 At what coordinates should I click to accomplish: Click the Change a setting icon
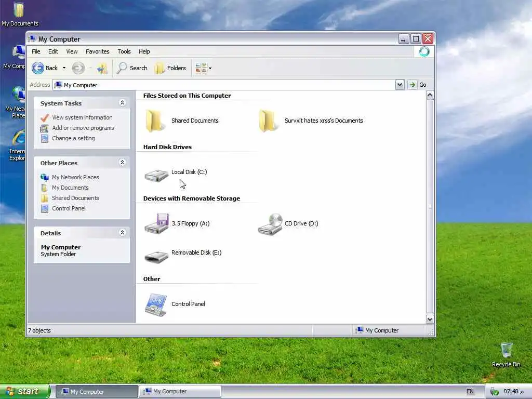coord(45,138)
